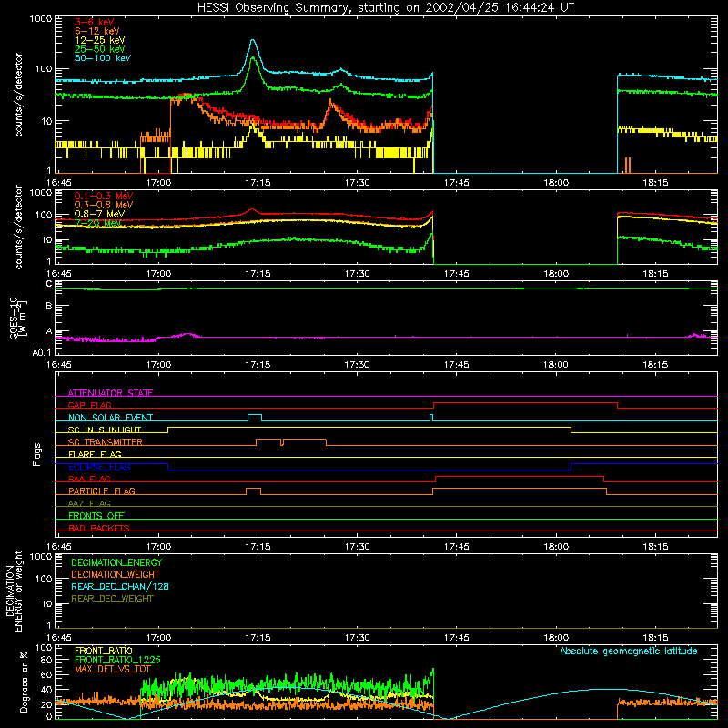Click the NON_SOLAR_EVENT flag label
The width and height of the screenshot is (728, 728).
point(110,418)
